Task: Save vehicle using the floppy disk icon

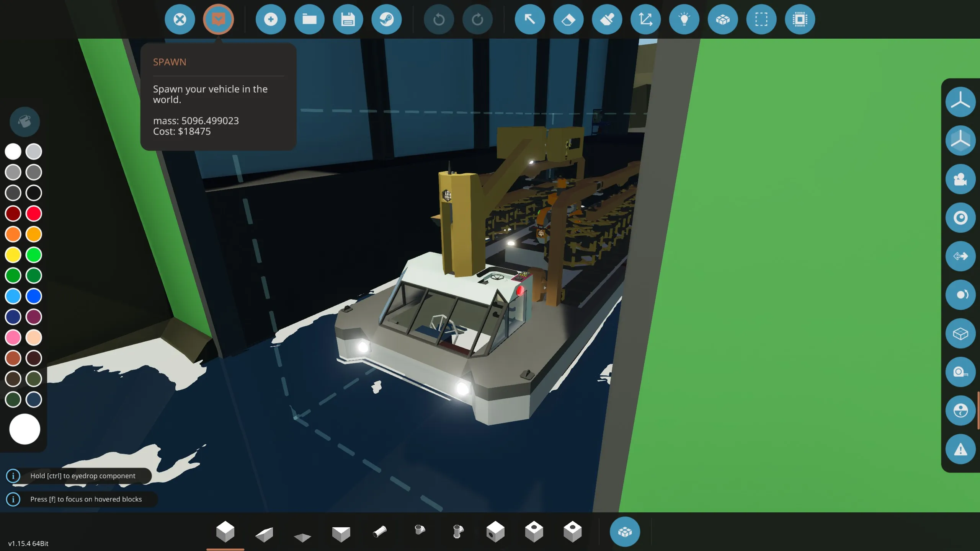Action: pyautogui.click(x=348, y=19)
